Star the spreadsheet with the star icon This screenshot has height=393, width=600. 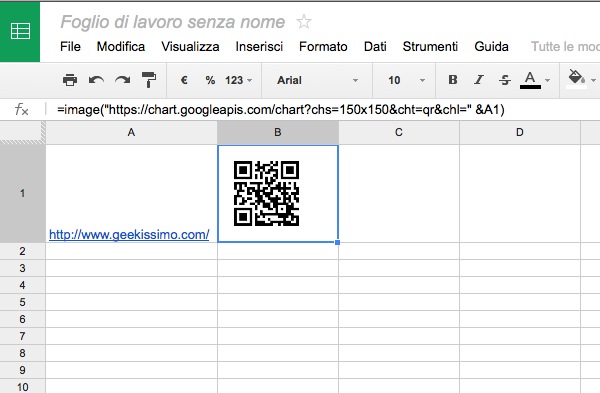(304, 22)
